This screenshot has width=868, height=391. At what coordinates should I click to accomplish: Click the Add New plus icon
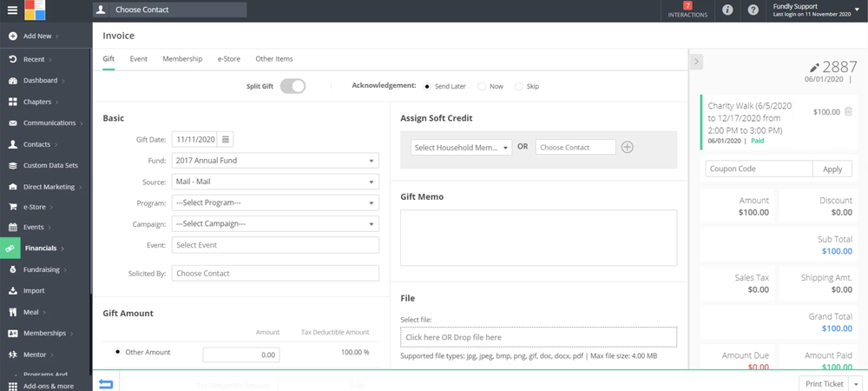pos(13,36)
